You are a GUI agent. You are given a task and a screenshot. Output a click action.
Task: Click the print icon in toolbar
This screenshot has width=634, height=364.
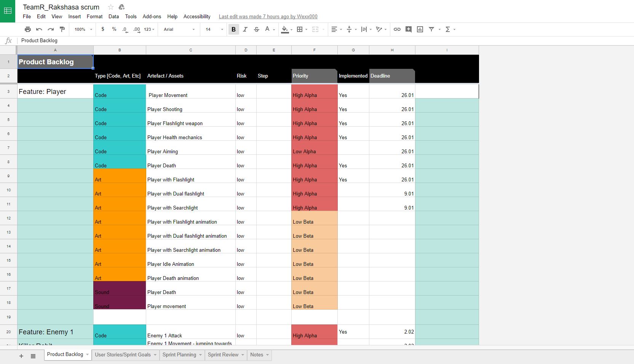click(28, 29)
